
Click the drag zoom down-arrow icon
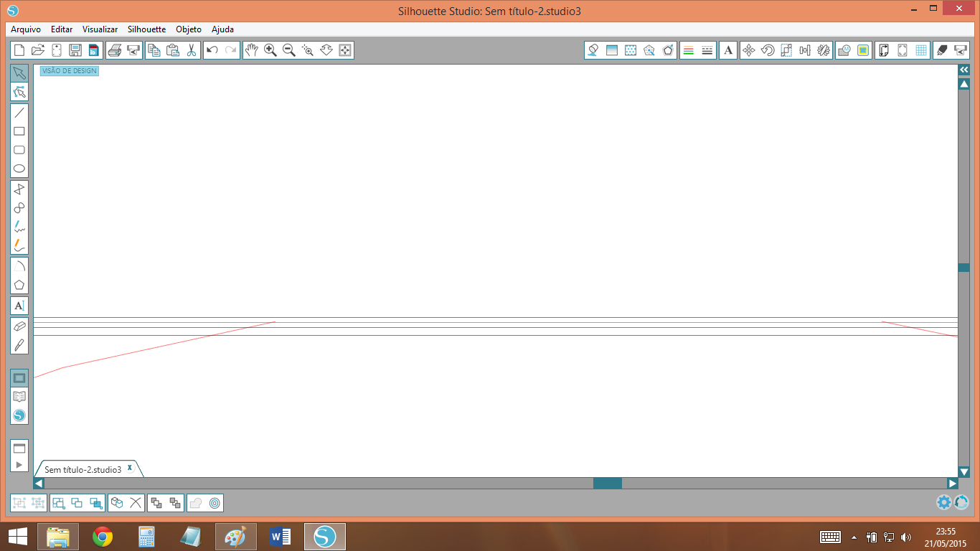[x=326, y=50]
